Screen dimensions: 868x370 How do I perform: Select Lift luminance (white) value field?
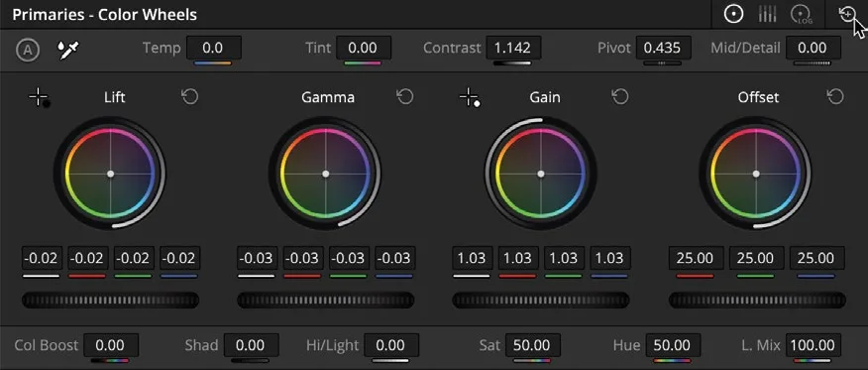[x=42, y=259]
